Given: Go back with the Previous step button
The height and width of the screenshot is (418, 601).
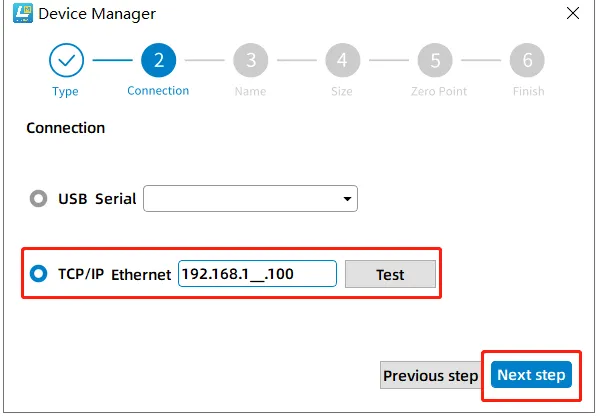Looking at the screenshot, I should pyautogui.click(x=431, y=376).
